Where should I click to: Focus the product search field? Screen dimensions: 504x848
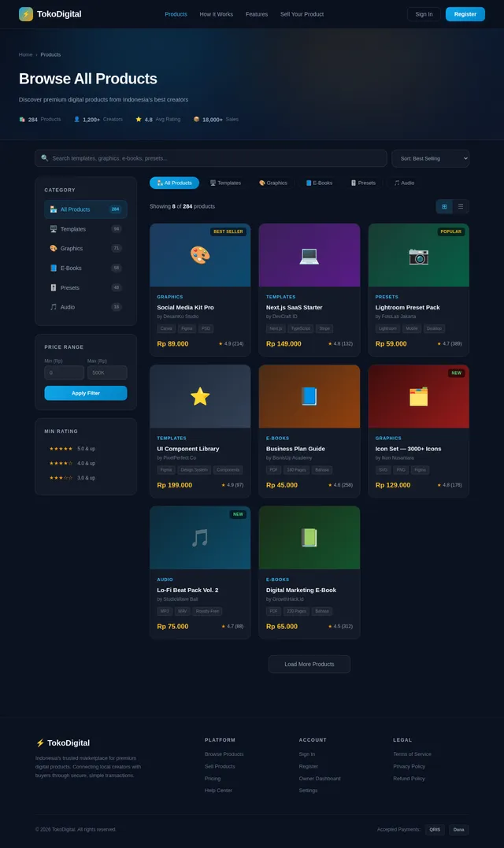pos(213,158)
